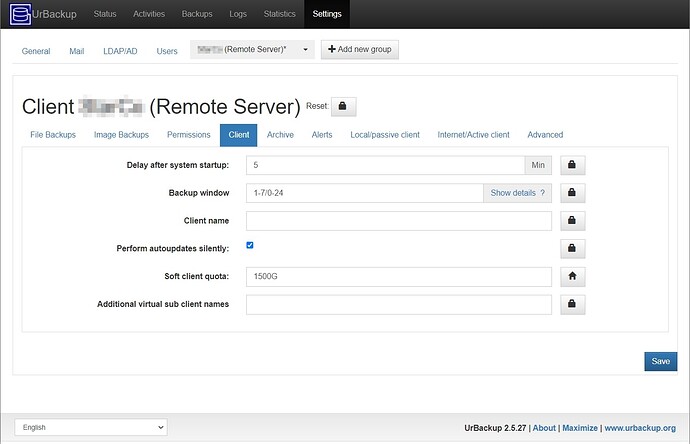The width and height of the screenshot is (690, 444).
Task: Click home icon for Soft client quota
Action: point(573,276)
